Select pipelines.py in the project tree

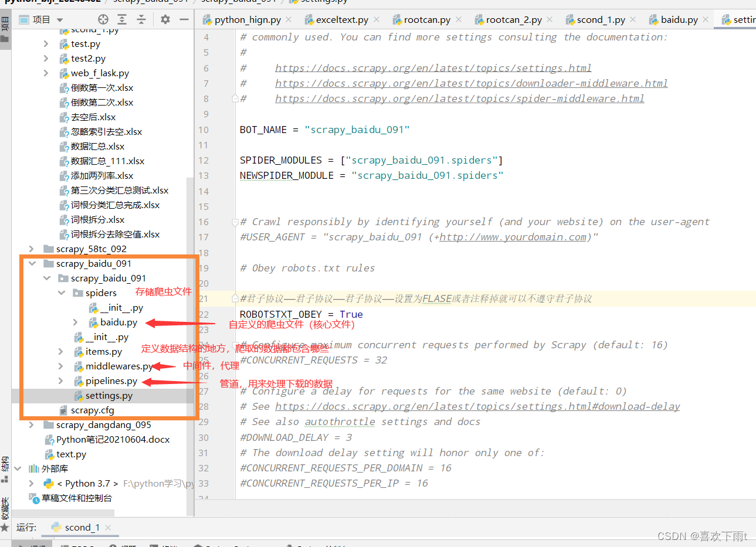[111, 380]
